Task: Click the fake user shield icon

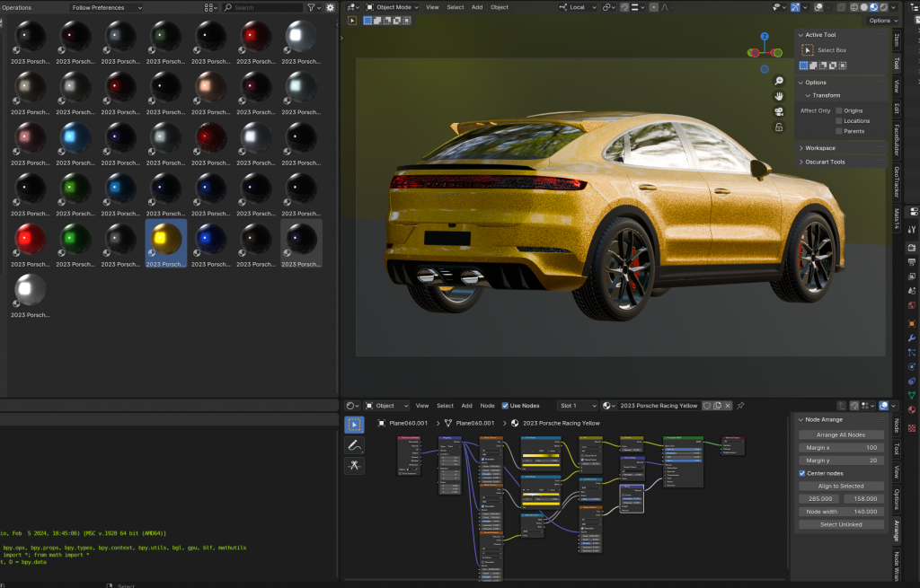Action: pos(707,406)
